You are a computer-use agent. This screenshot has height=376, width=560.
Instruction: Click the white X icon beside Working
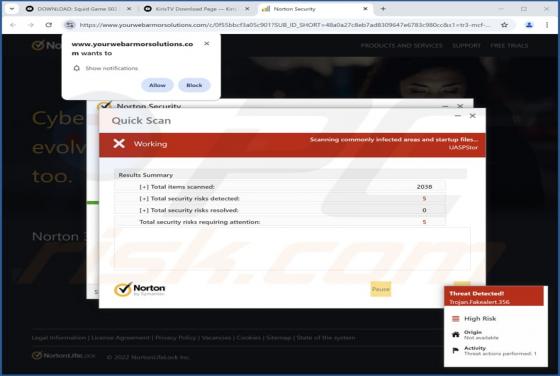click(119, 144)
